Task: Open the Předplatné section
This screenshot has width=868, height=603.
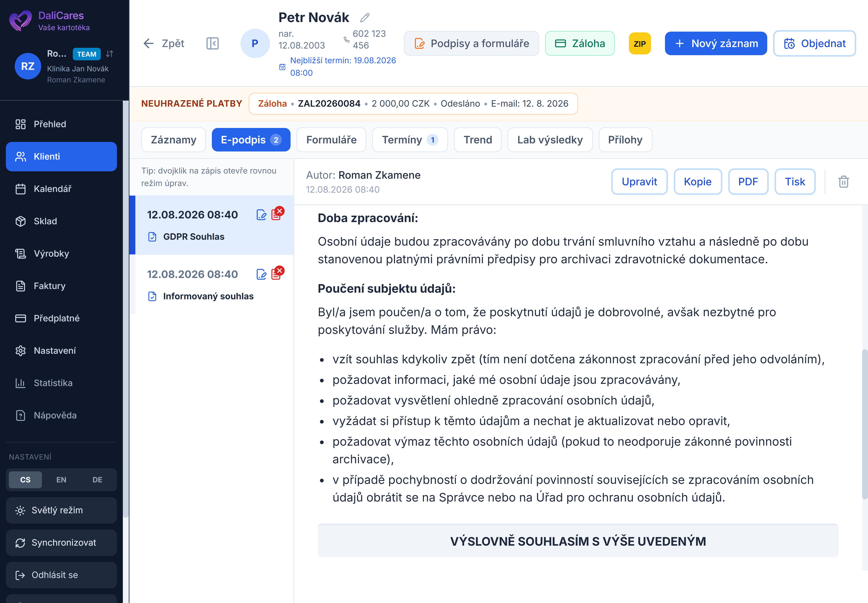Action: tap(62, 318)
